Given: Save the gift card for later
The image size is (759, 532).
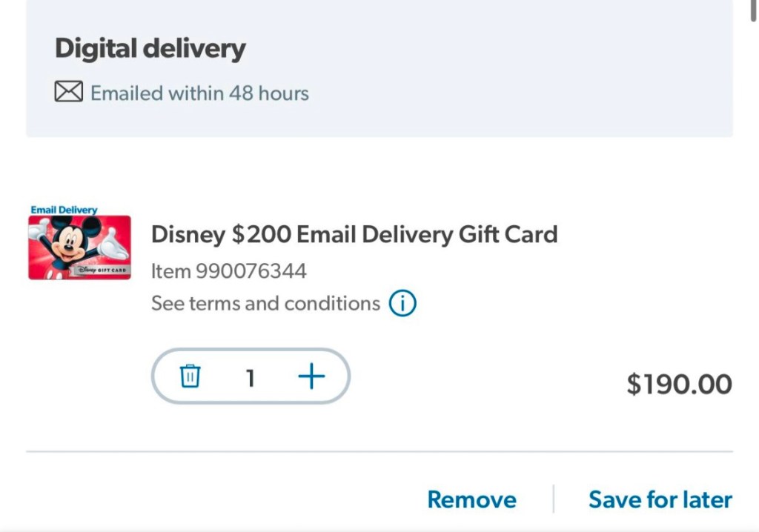Looking at the screenshot, I should (660, 499).
